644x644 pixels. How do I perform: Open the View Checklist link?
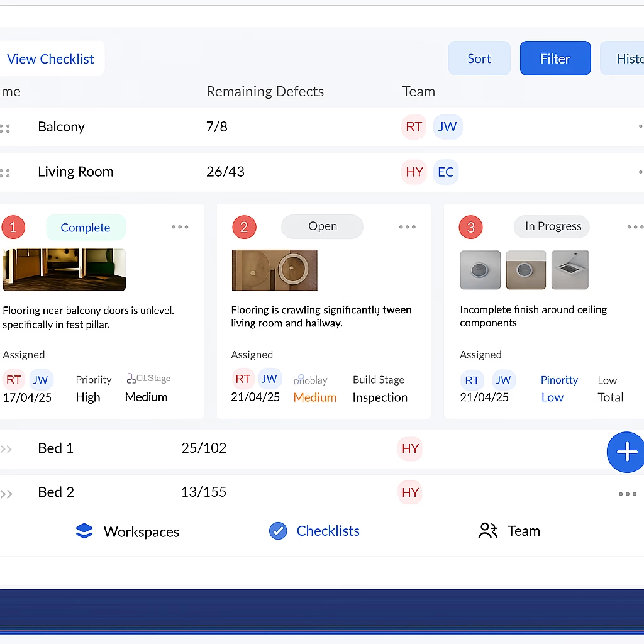click(x=50, y=59)
